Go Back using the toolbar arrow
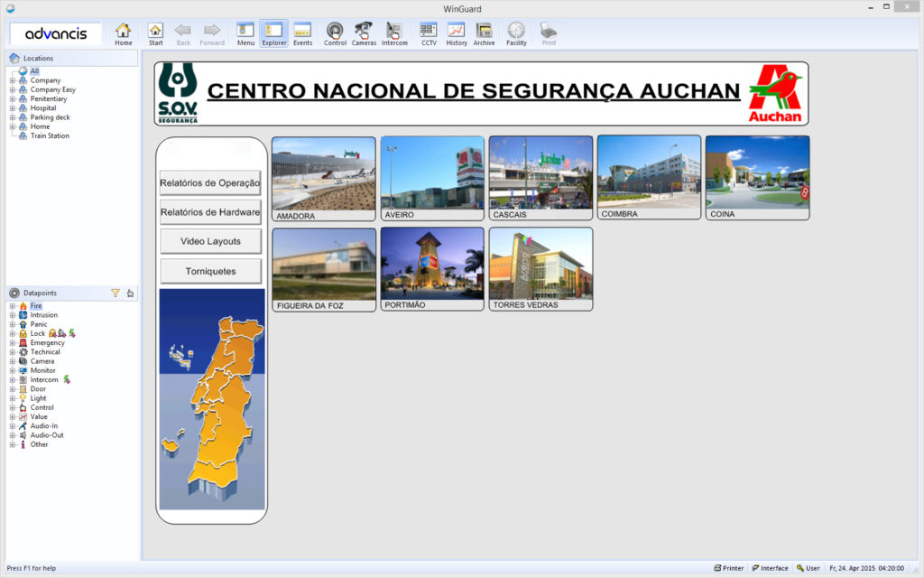The width and height of the screenshot is (924, 578). point(183,33)
